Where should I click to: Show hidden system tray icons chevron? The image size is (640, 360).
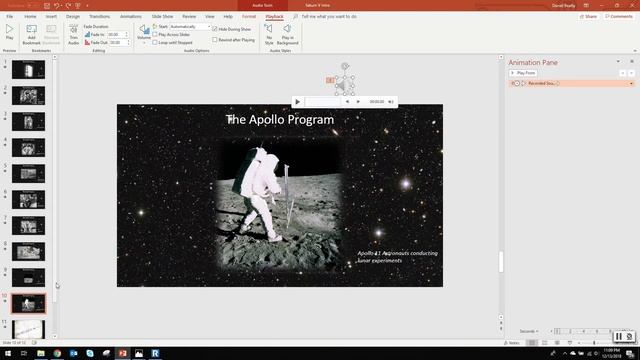click(565, 353)
